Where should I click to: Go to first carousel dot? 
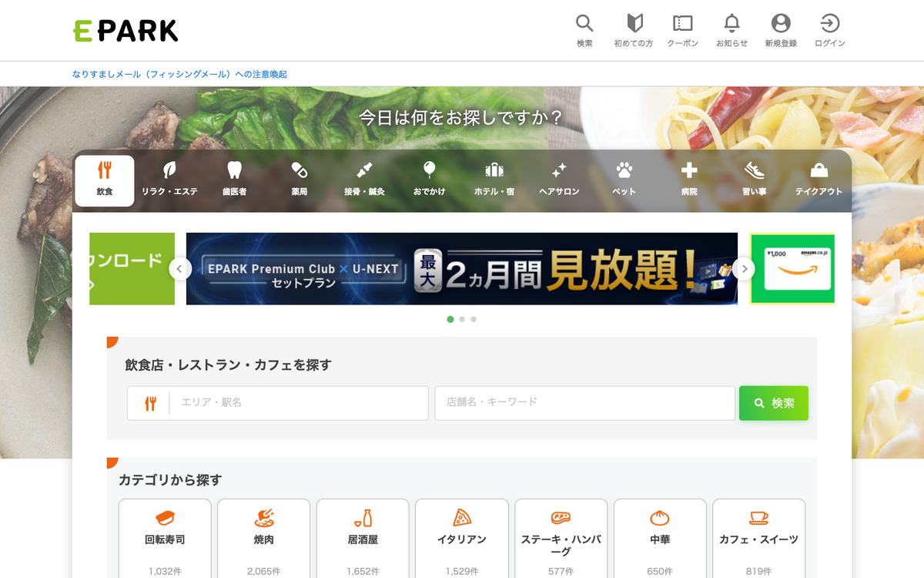pos(450,319)
